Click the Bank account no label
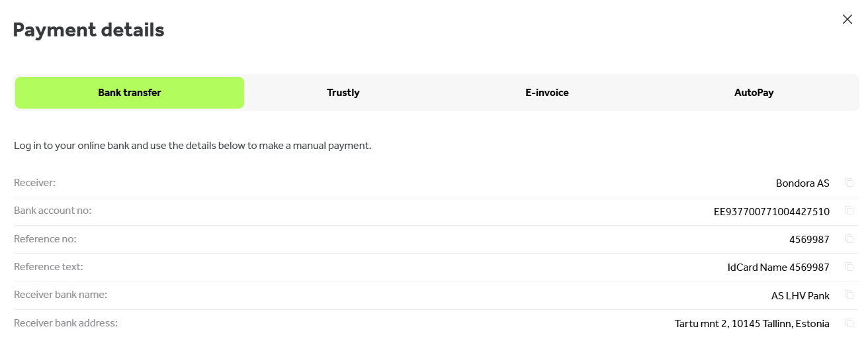The height and width of the screenshot is (345, 868). (x=52, y=211)
